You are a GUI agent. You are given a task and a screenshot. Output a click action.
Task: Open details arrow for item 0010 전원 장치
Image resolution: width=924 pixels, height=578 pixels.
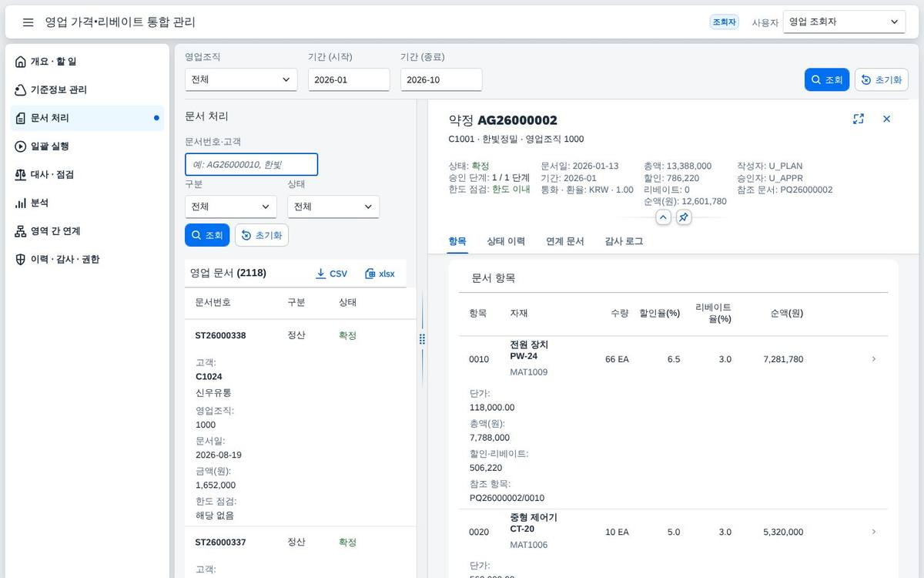[874, 359]
